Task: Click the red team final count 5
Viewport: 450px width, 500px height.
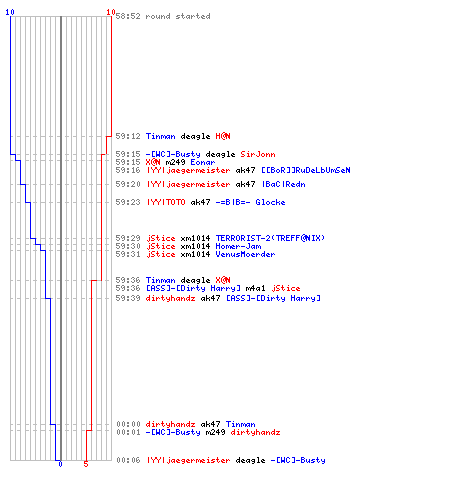Action: [86, 464]
